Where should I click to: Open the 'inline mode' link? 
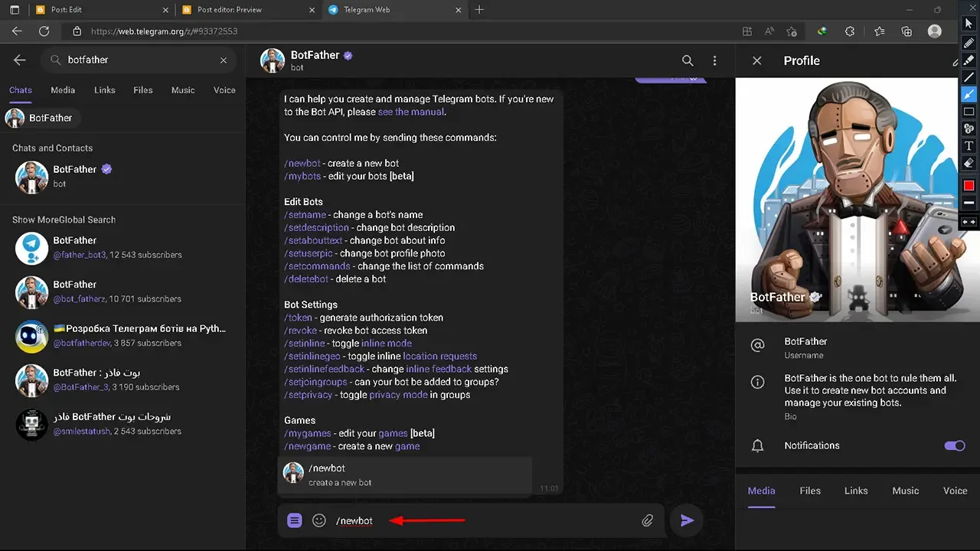[387, 344]
